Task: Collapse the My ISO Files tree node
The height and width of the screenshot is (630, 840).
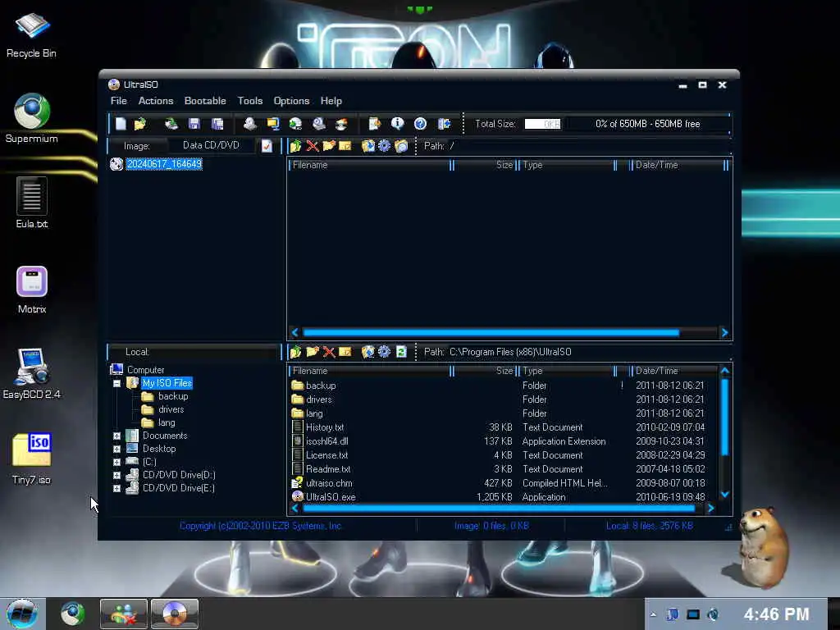Action: tap(116, 384)
